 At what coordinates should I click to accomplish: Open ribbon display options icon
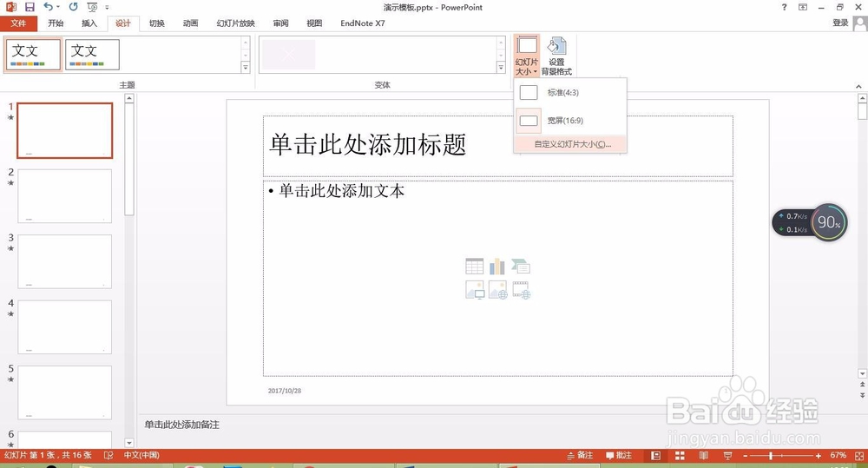(803, 7)
